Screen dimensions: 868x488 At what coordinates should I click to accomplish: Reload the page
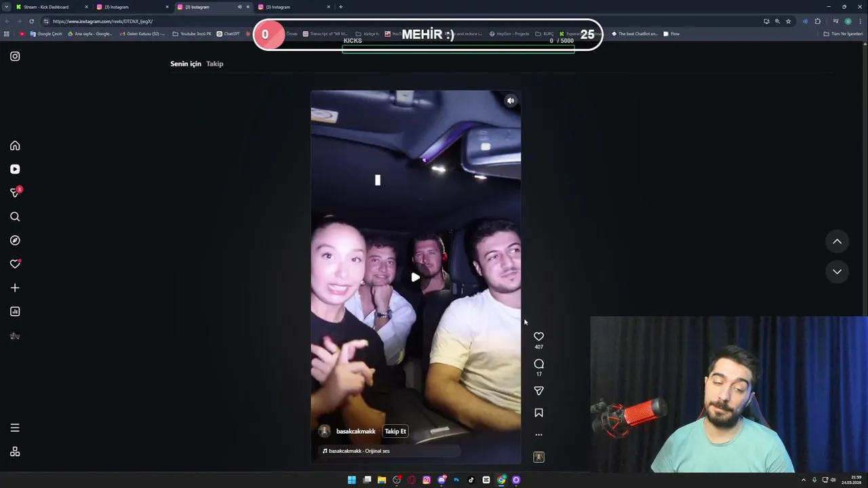(x=31, y=21)
